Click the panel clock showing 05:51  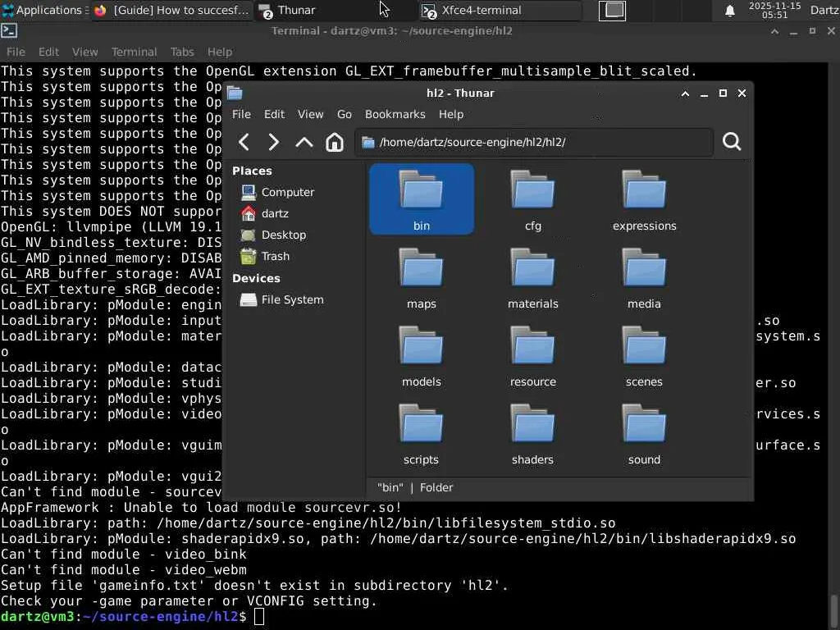(774, 10)
